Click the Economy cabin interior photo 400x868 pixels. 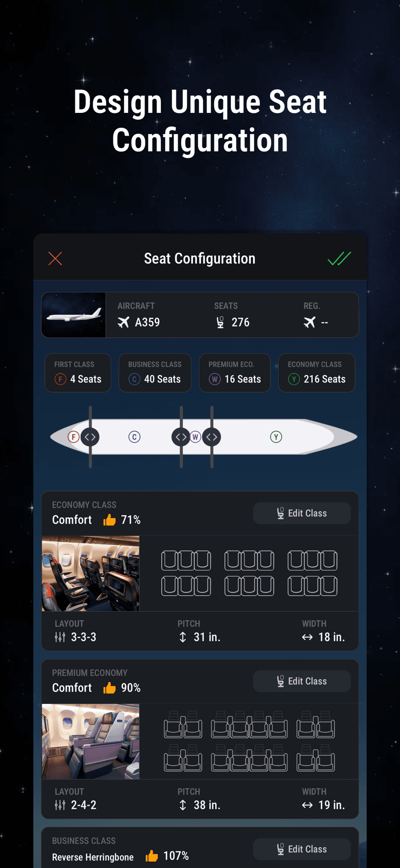[x=90, y=573]
